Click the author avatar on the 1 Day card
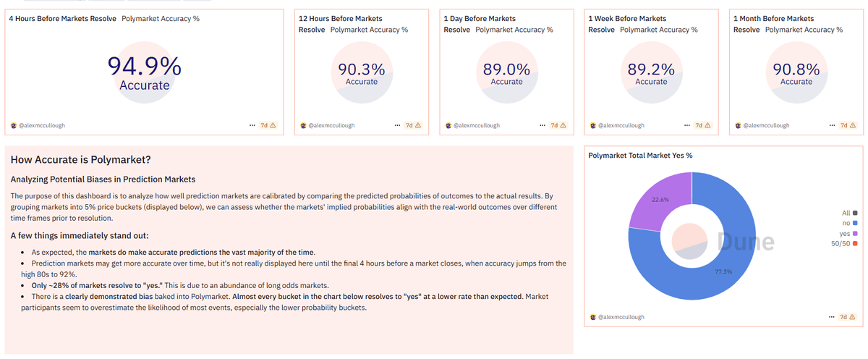 tap(448, 125)
